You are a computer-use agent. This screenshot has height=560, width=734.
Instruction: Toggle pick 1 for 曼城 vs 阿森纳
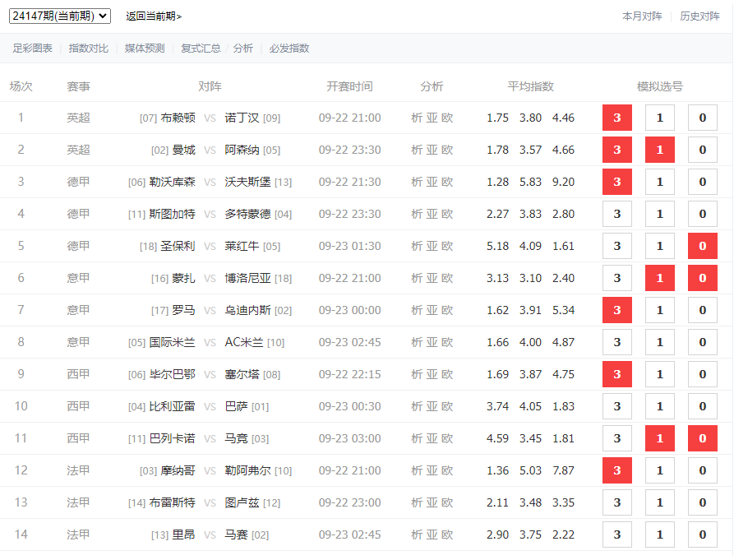point(659,150)
